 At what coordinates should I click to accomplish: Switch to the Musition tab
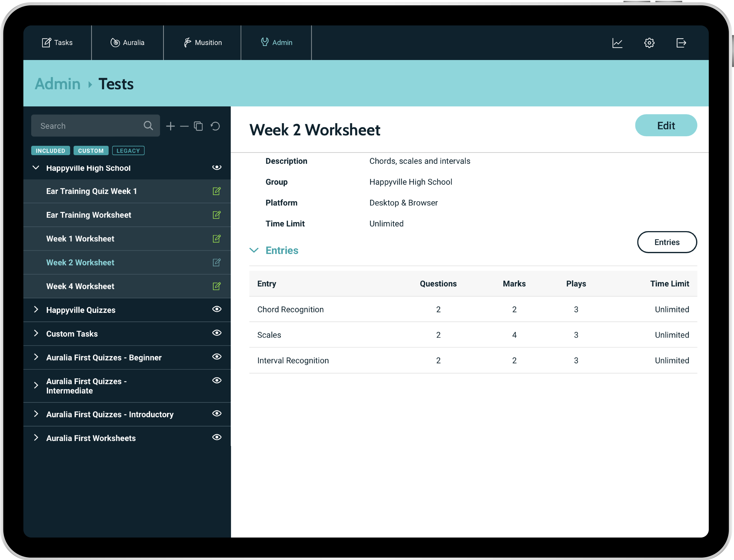point(202,43)
